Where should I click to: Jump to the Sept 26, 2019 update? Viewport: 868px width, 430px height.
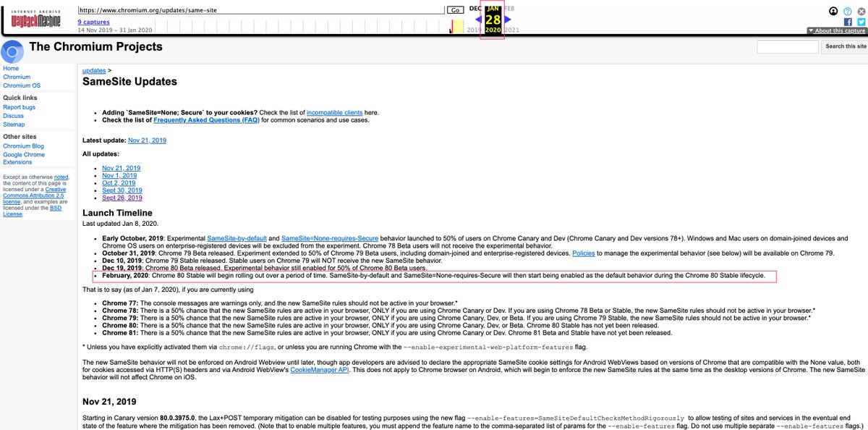click(122, 198)
